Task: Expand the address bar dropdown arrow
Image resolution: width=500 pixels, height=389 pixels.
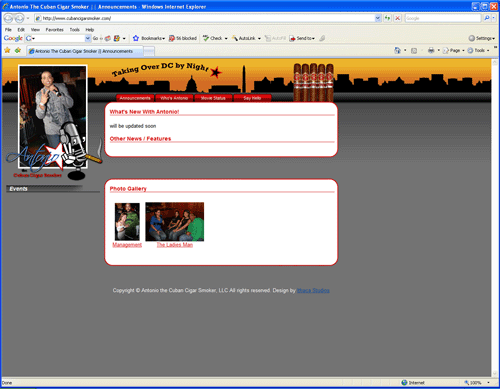Action: (378, 18)
